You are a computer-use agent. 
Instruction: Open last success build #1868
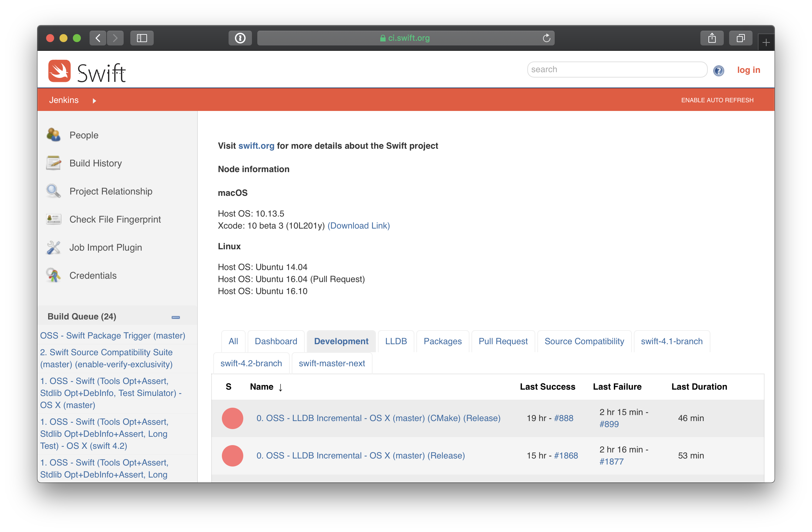click(566, 456)
